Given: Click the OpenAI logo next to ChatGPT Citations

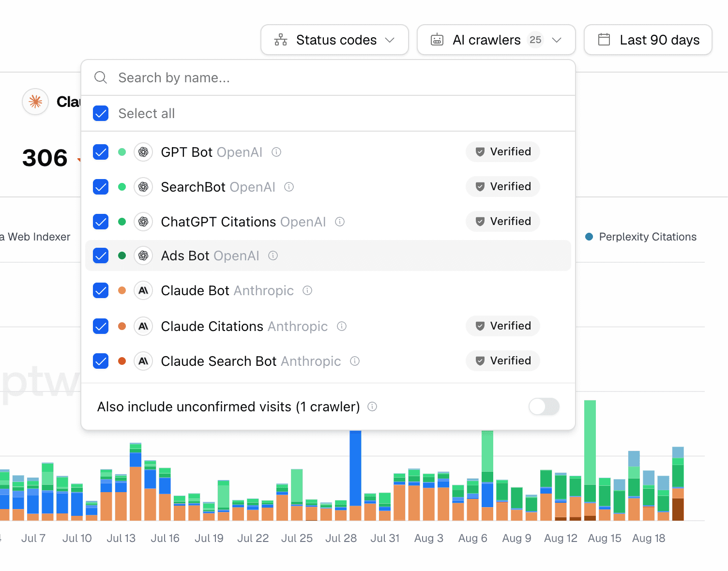Looking at the screenshot, I should click(x=143, y=222).
